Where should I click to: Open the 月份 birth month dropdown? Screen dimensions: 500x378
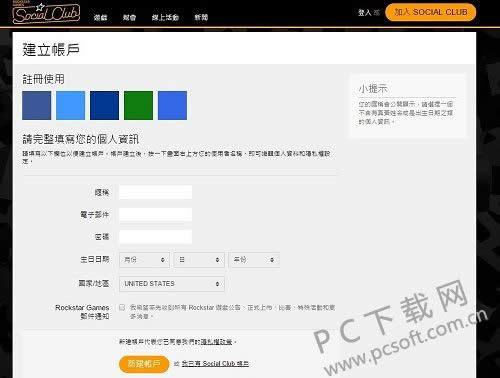tap(144, 260)
